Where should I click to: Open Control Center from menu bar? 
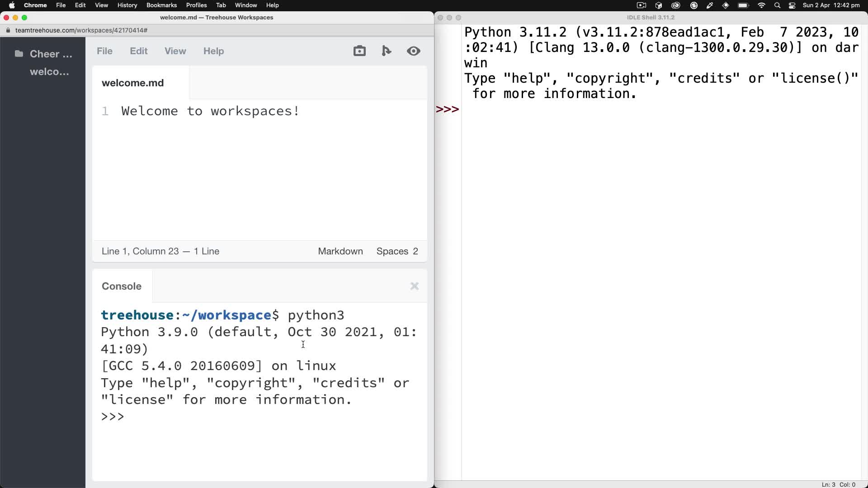pos(792,5)
